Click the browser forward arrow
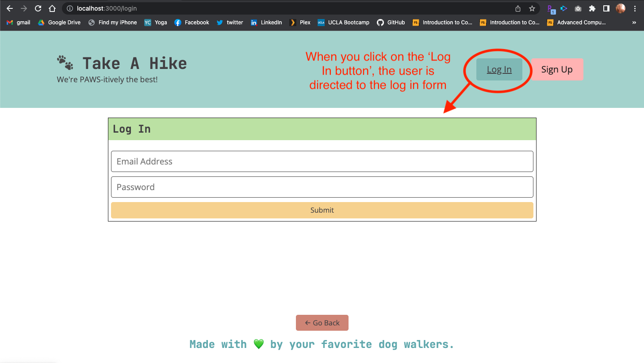This screenshot has height=363, width=644. click(24, 8)
